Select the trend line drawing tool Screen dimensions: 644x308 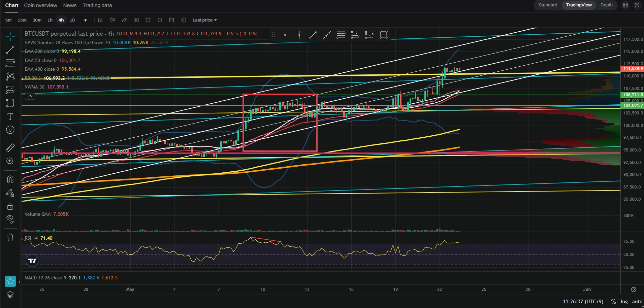pos(10,50)
